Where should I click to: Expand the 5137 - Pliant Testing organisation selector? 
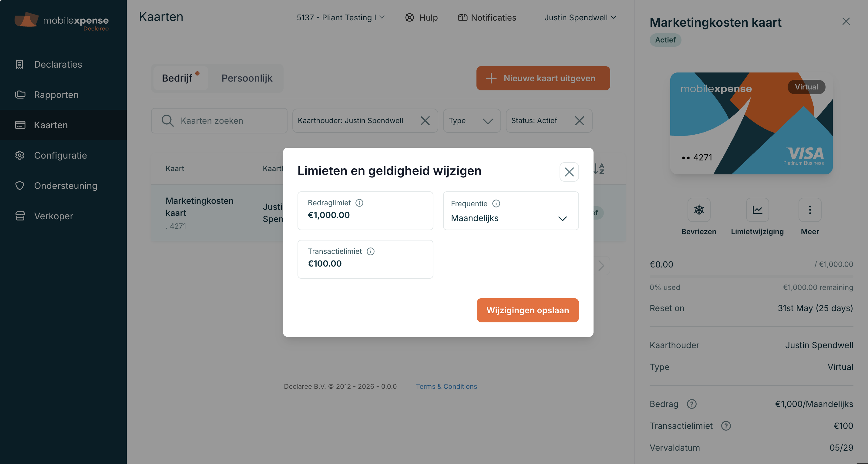point(341,18)
